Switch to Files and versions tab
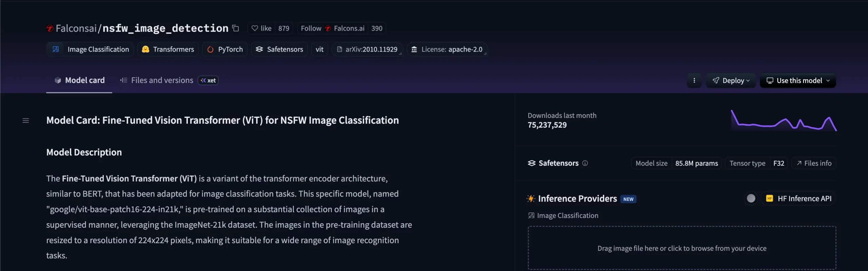Screen dimensions: 868x271 [157, 80]
